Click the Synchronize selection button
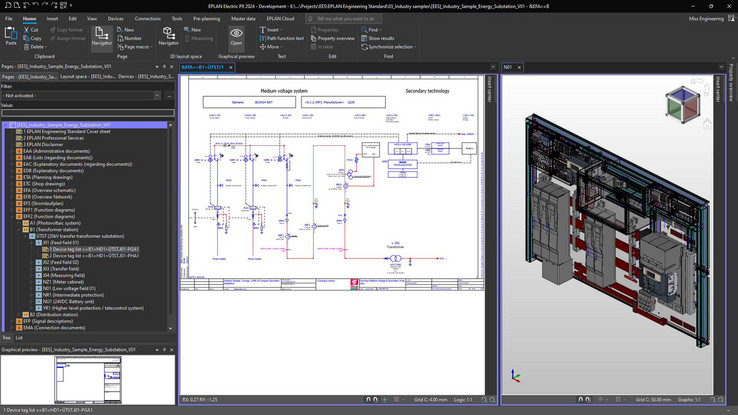Viewport: 738px width, 415px height. 390,47
